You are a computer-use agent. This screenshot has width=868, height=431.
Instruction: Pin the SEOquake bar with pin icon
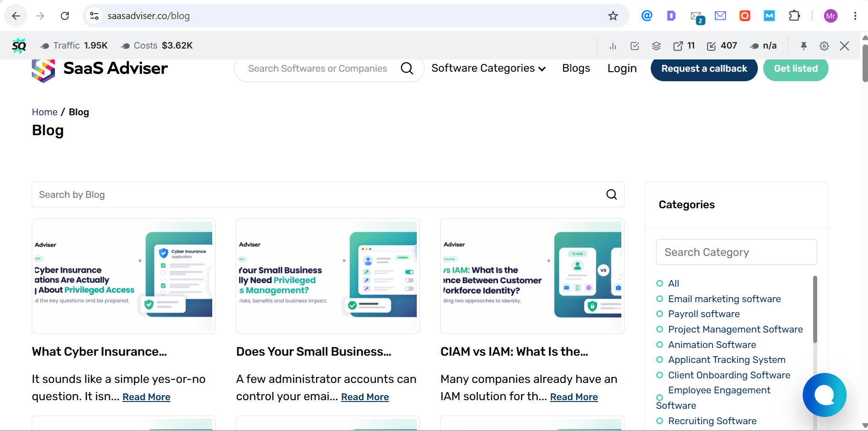pyautogui.click(x=804, y=46)
